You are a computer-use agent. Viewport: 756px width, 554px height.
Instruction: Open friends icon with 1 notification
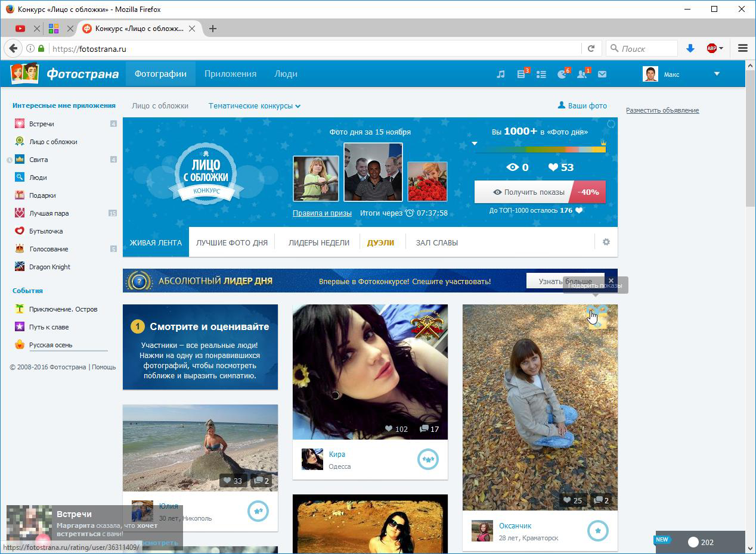point(582,74)
